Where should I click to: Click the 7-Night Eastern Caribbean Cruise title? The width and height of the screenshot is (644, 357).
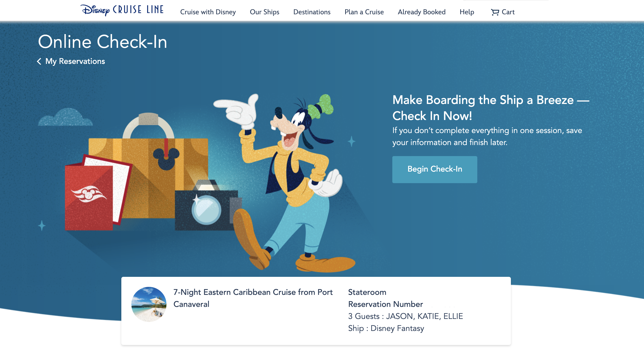[253, 298]
